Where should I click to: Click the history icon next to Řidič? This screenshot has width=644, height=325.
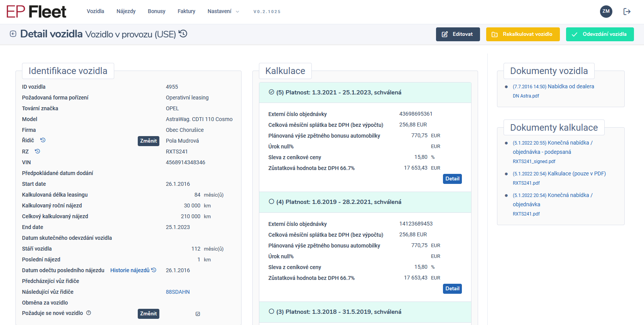click(x=43, y=140)
